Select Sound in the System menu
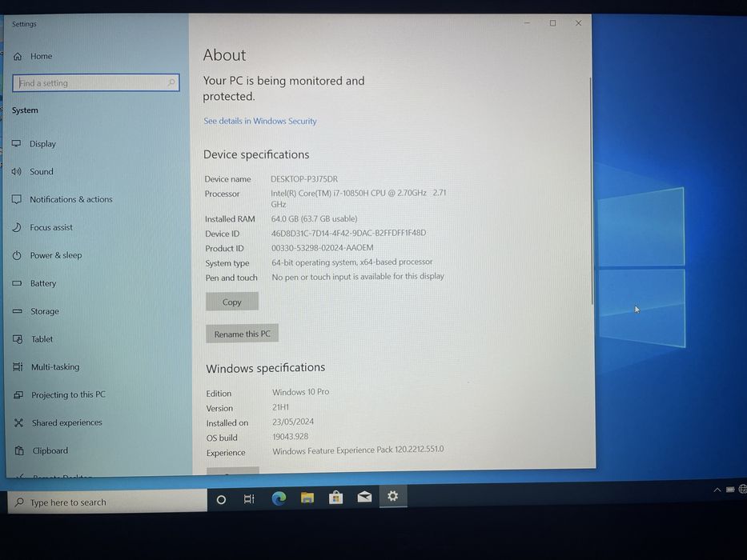This screenshot has height=560, width=747. 42,171
